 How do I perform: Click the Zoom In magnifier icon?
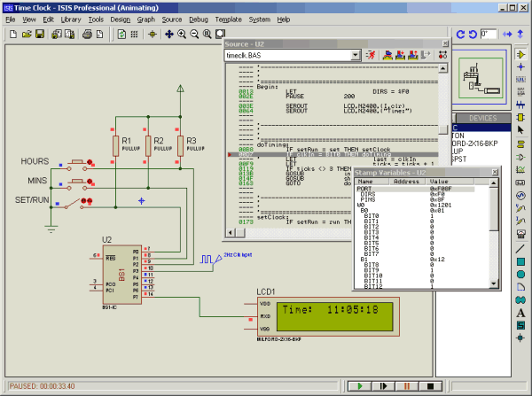click(181, 35)
